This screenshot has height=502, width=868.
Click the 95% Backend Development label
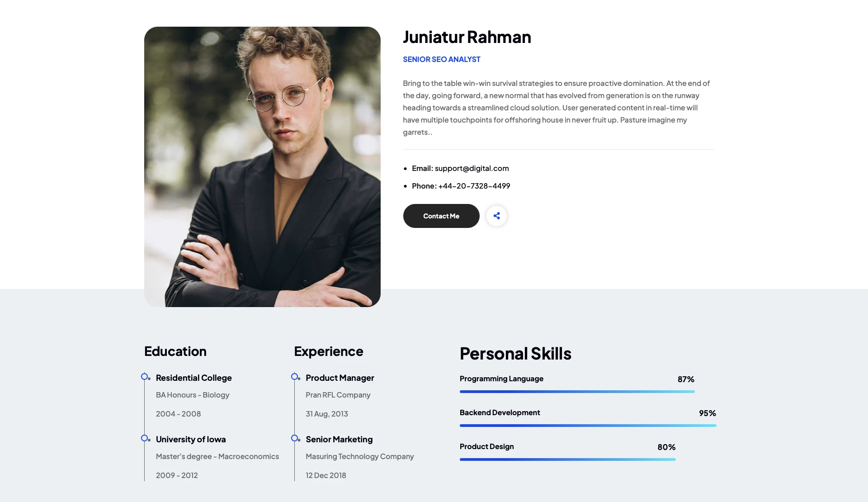(707, 413)
